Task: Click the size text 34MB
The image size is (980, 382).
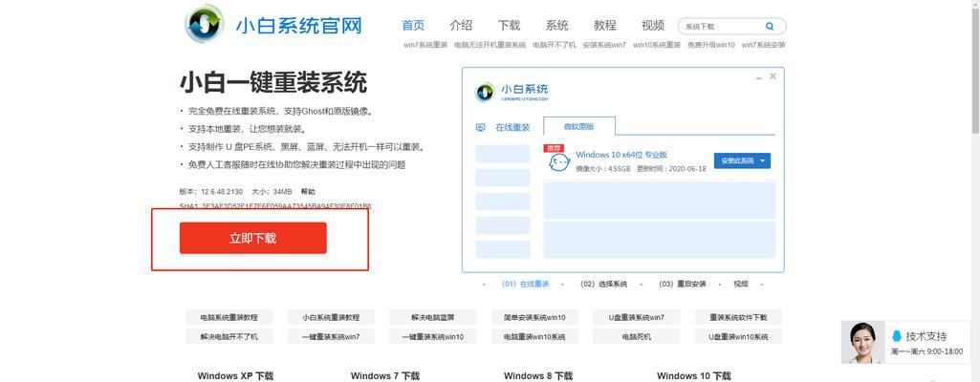Action: 282,192
